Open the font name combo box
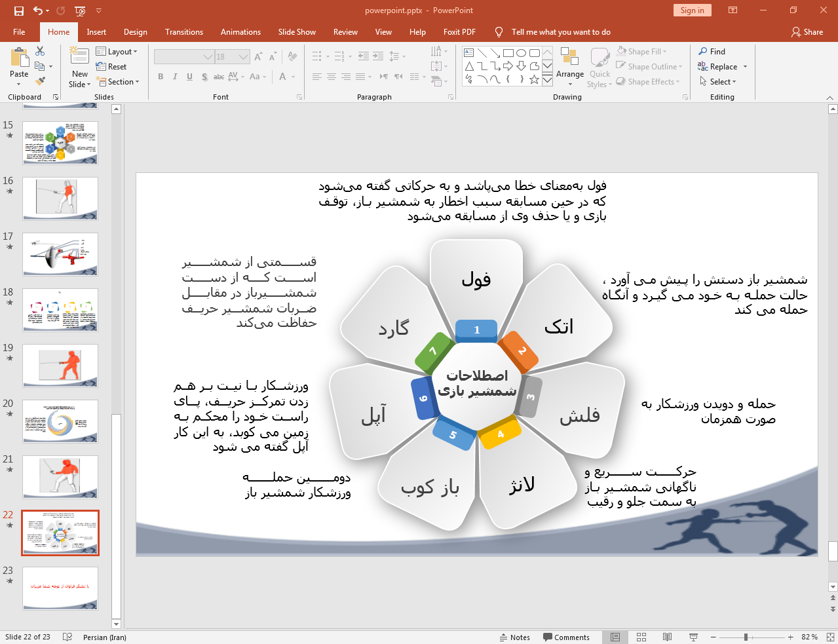This screenshot has width=838, height=644. 184,57
